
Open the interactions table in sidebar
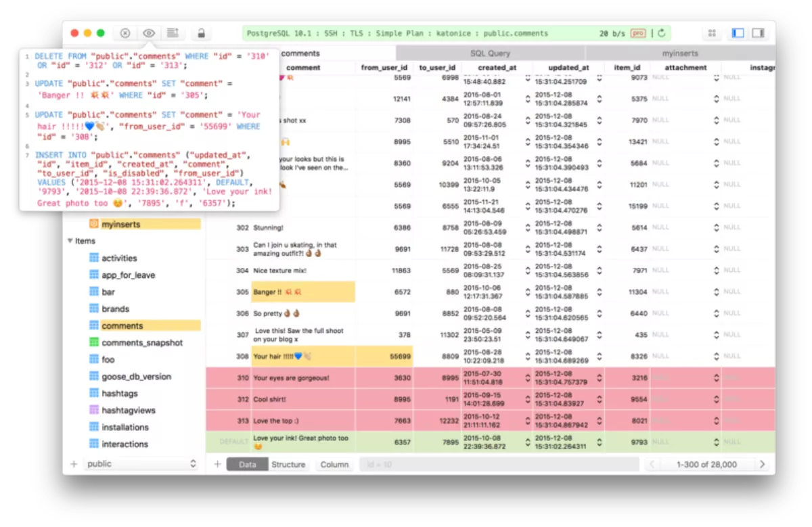click(125, 444)
